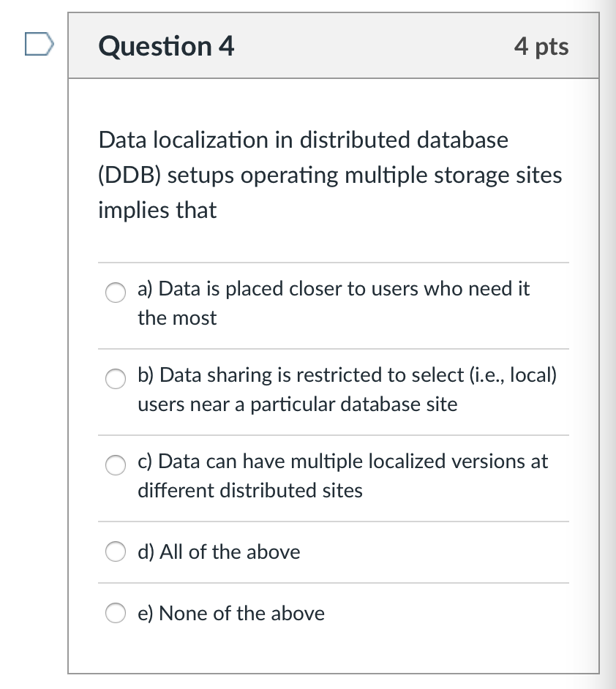Click the Question 4 heading
Image resolution: width=616 pixels, height=689 pixels.
point(166,46)
